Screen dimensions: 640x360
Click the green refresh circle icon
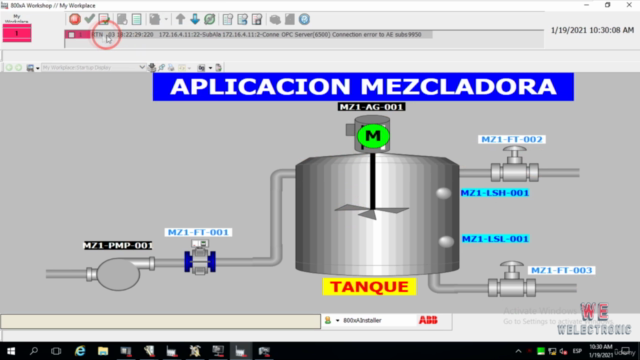[210, 19]
